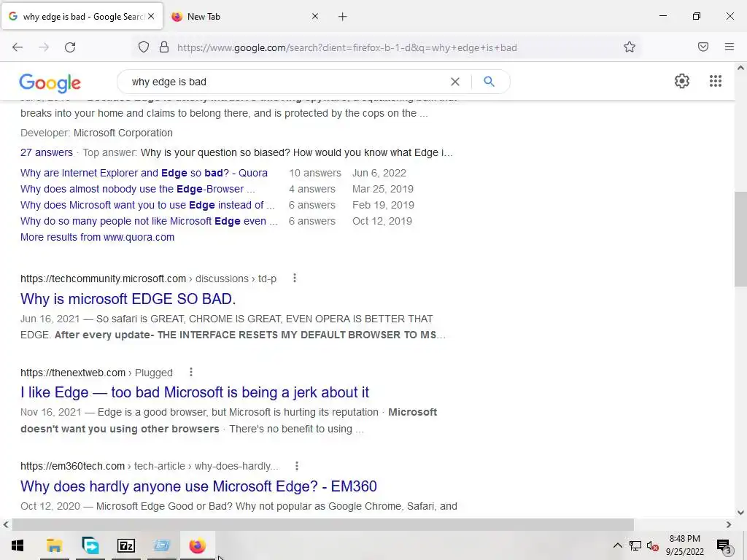The image size is (747, 560).
Task: Go forward with the disabled forward arrow
Action: coord(44,47)
